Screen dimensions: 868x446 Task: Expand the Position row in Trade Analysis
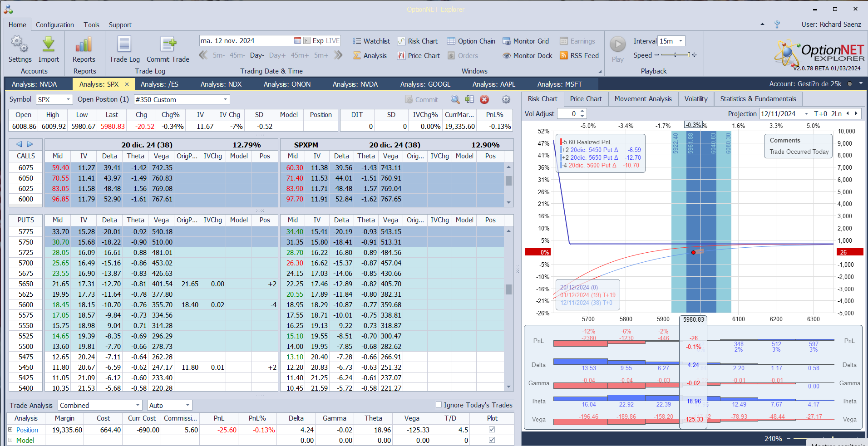[10, 430]
